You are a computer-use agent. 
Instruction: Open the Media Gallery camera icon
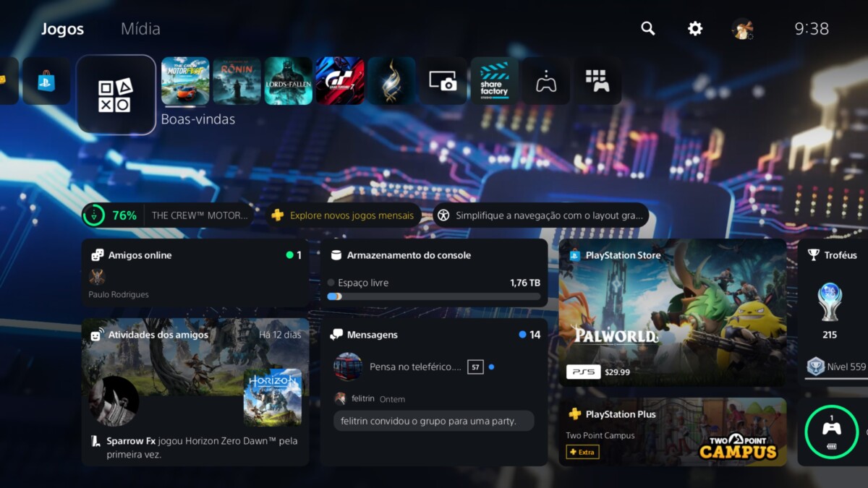coord(443,81)
